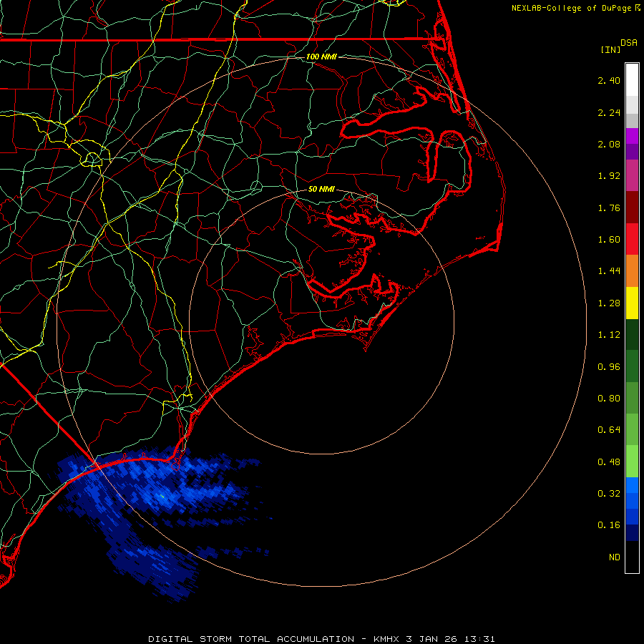The width and height of the screenshot is (644, 644).
Task: Pick the bright red legend swatch
Action: pyautogui.click(x=632, y=239)
